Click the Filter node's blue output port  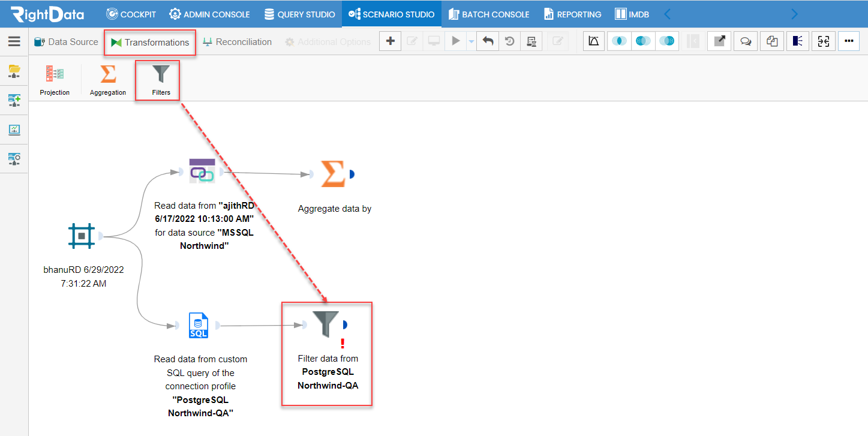345,324
